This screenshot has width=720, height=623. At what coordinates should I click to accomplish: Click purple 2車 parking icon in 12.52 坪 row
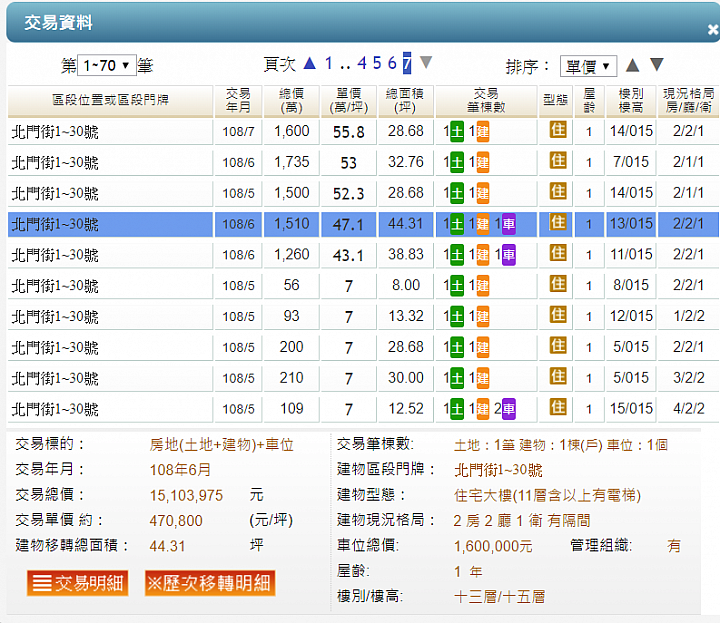(x=509, y=409)
